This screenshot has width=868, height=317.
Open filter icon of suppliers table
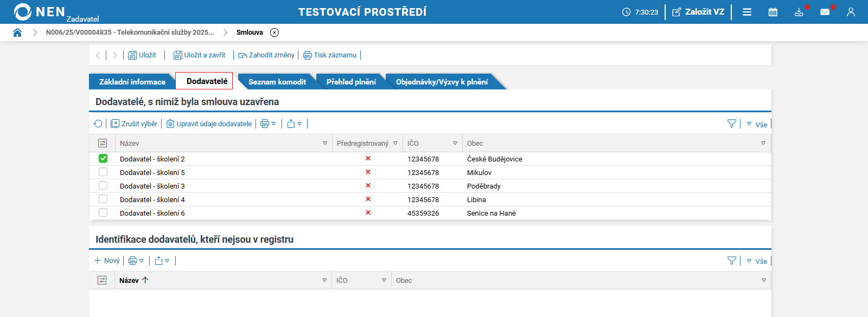[x=732, y=124]
